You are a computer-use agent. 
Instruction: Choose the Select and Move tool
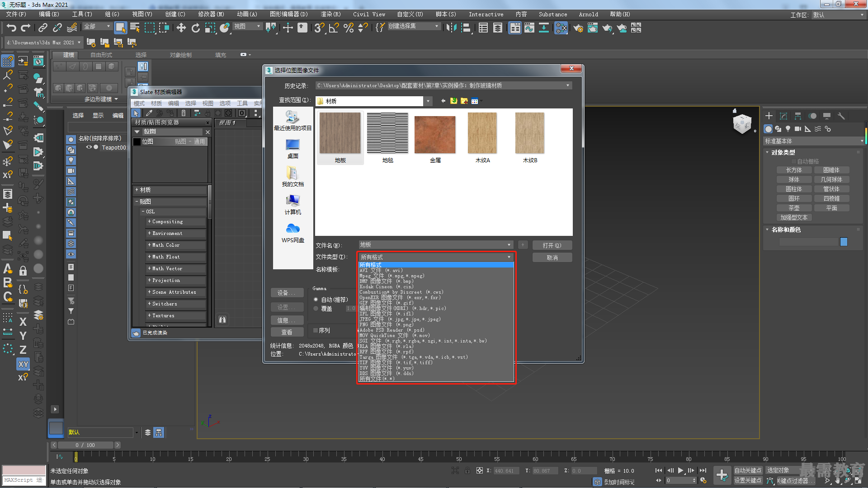181,28
